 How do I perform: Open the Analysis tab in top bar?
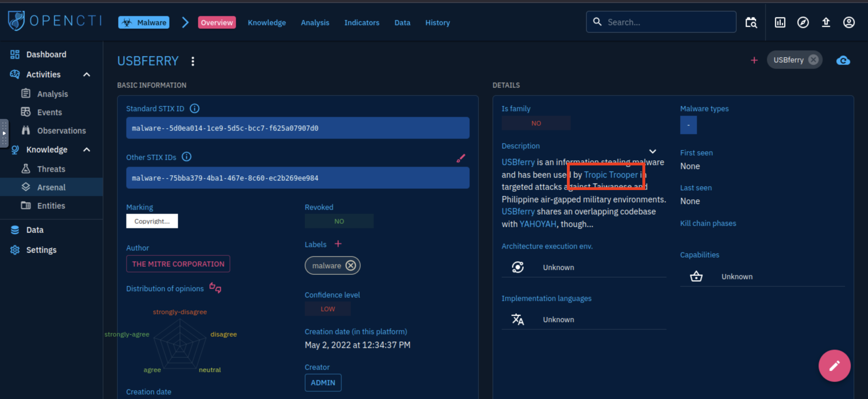point(315,22)
